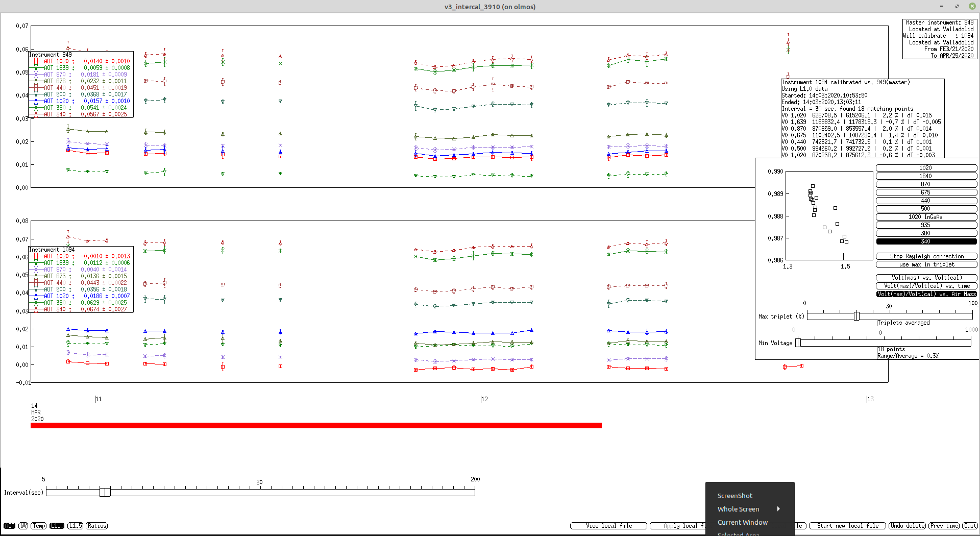
Task: Select the 500 wavelength channel button
Action: [926, 209]
